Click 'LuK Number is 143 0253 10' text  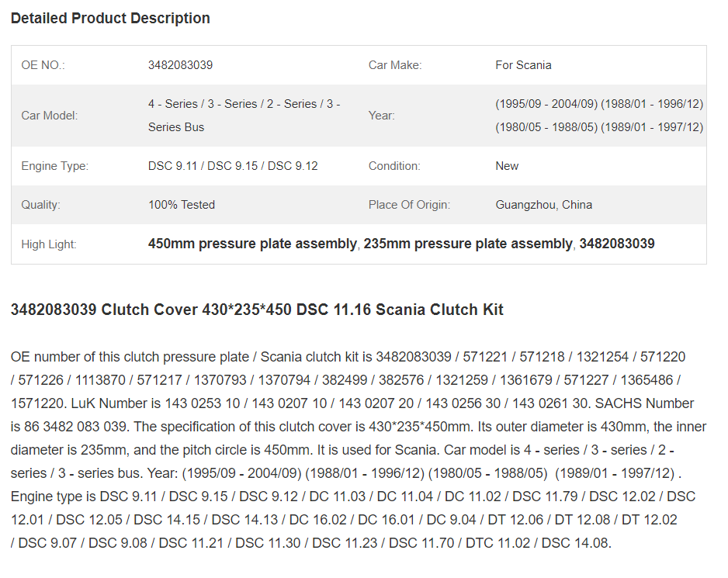(155, 403)
